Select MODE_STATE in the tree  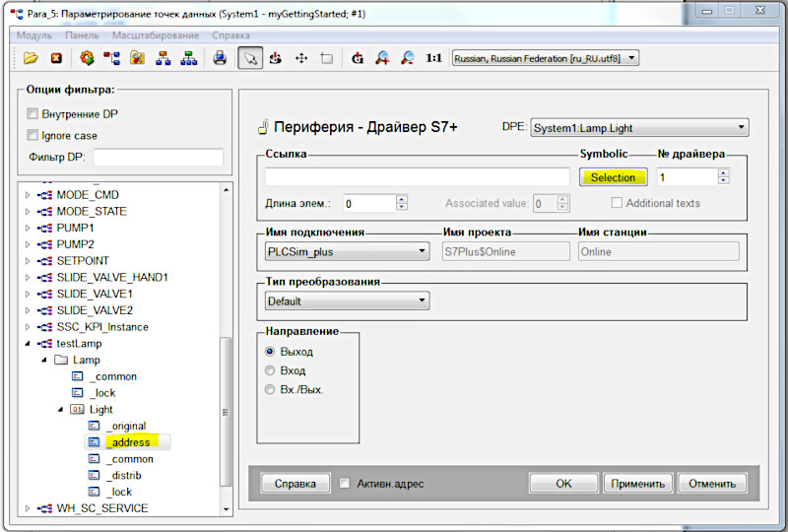92,211
